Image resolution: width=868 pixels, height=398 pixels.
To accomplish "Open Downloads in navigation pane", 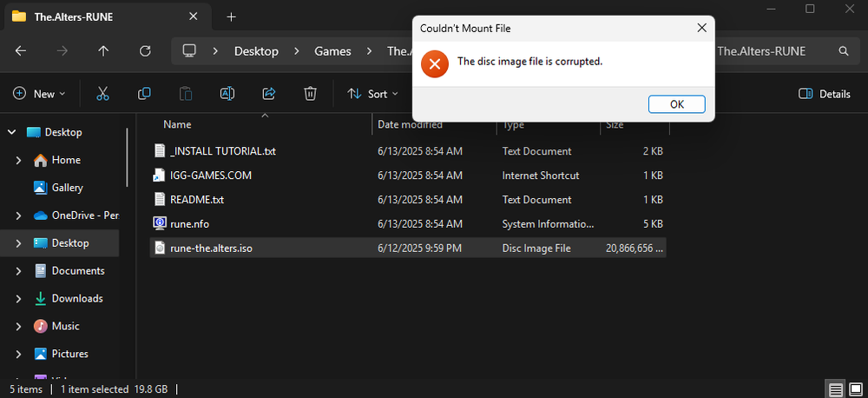I will tap(77, 298).
